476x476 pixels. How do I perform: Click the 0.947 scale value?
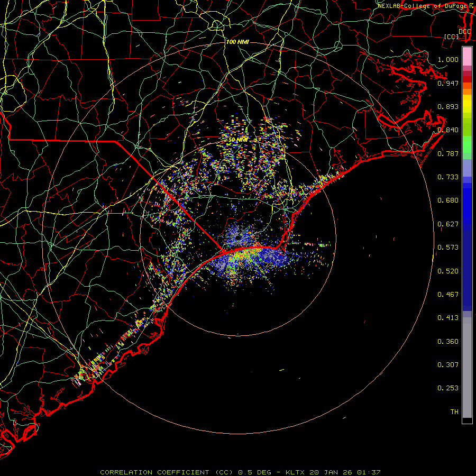pos(448,83)
